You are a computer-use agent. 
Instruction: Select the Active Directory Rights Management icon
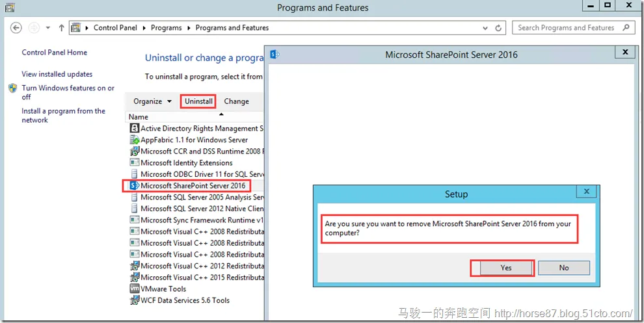(x=135, y=129)
